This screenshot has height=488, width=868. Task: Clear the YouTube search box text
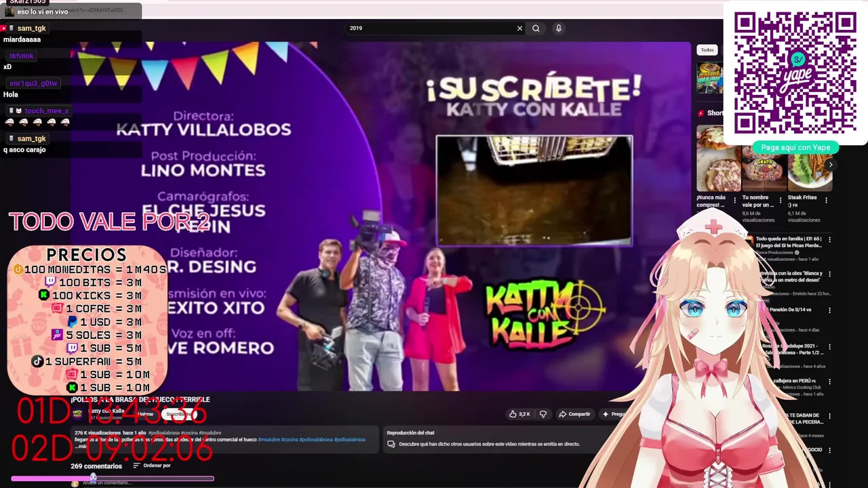(519, 28)
